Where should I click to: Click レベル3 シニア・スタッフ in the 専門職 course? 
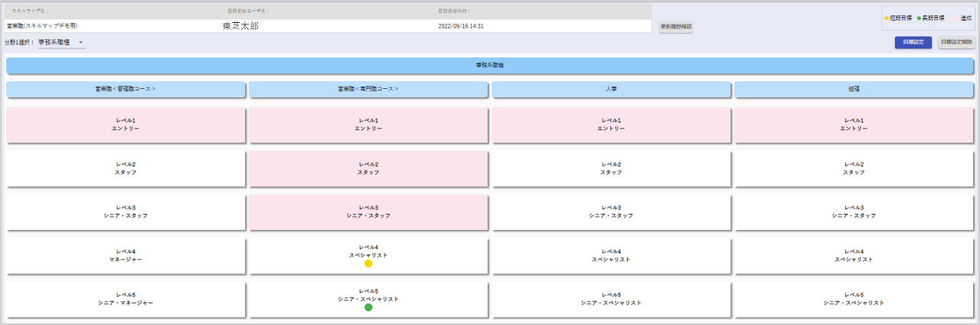point(368,212)
